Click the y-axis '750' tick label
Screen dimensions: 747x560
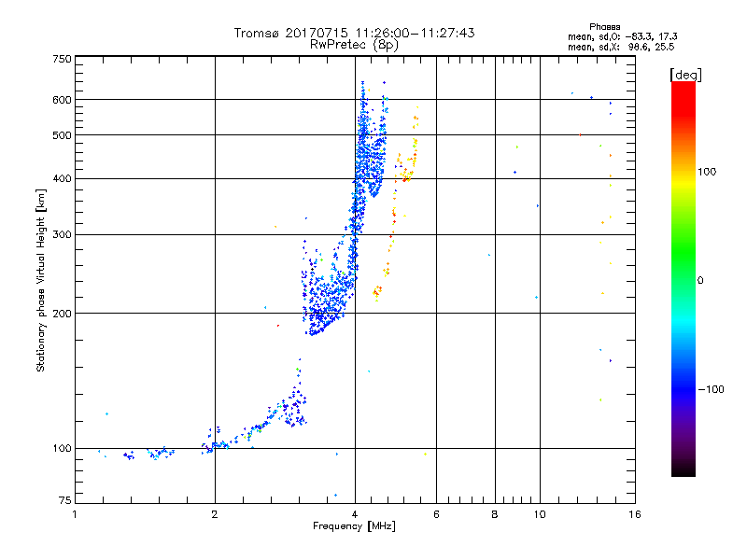click(63, 59)
